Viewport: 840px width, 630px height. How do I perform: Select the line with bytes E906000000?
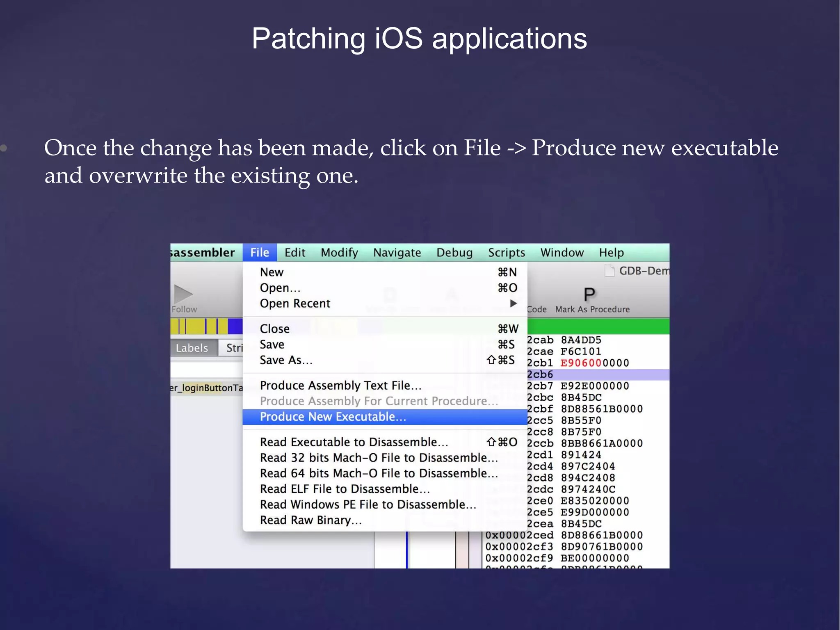(x=598, y=363)
